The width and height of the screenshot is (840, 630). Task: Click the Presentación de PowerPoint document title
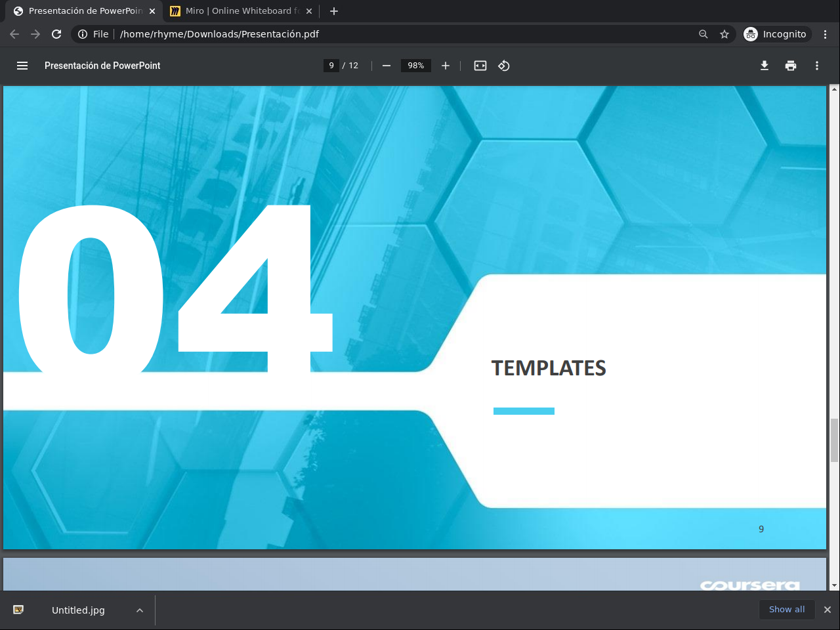pyautogui.click(x=102, y=66)
